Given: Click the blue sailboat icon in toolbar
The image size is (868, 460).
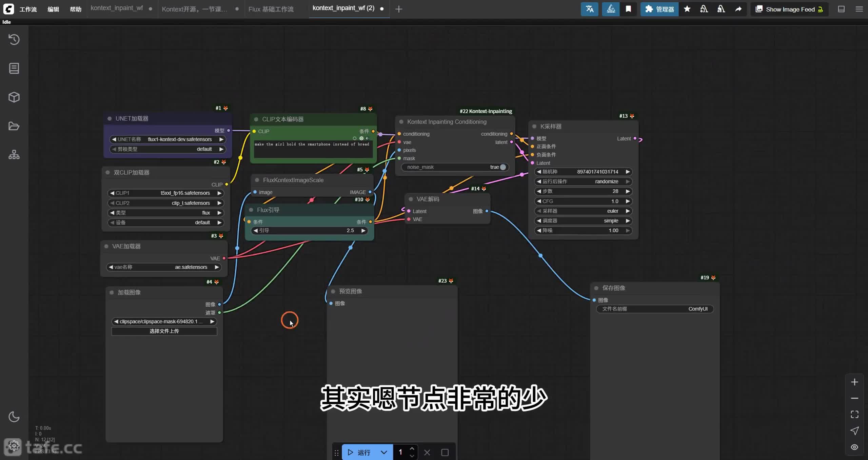Looking at the screenshot, I should pos(611,9).
